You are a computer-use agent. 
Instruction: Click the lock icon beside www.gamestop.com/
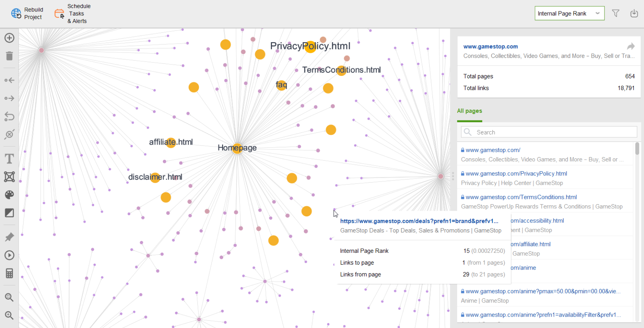[x=462, y=150]
